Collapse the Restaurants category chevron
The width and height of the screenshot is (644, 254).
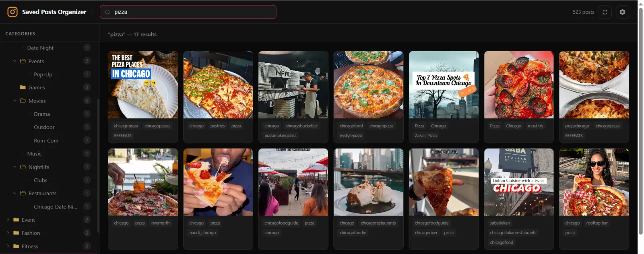click(14, 193)
